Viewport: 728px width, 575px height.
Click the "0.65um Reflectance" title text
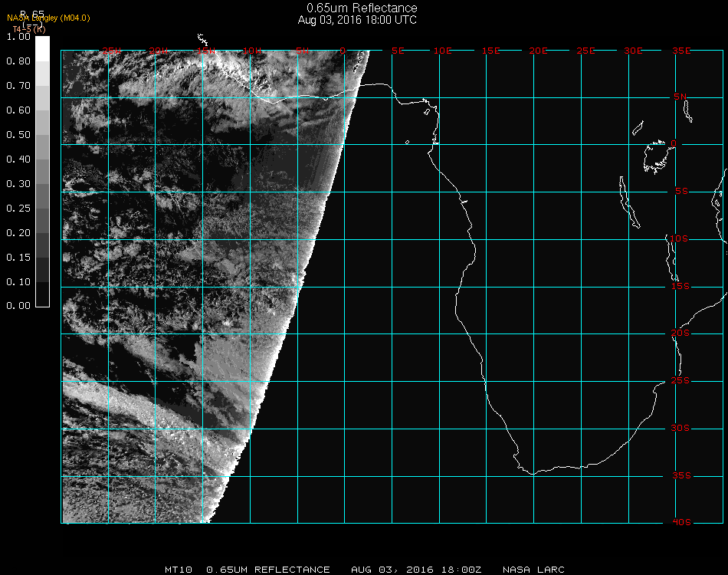pos(362,8)
